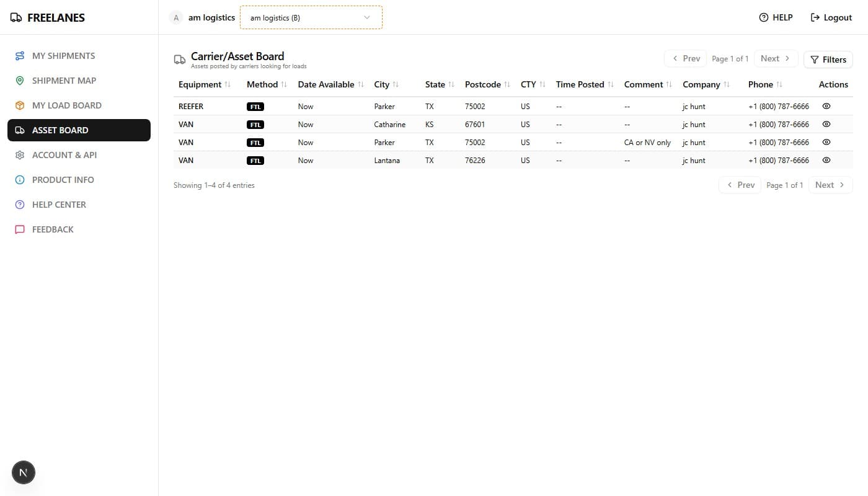Image resolution: width=868 pixels, height=496 pixels.
Task: Open the Filters button
Action: click(828, 60)
